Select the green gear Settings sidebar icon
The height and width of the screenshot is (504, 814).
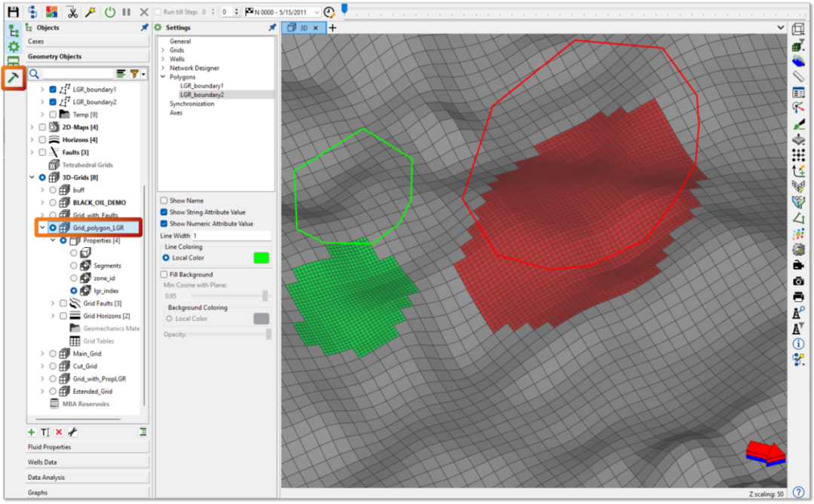point(14,47)
